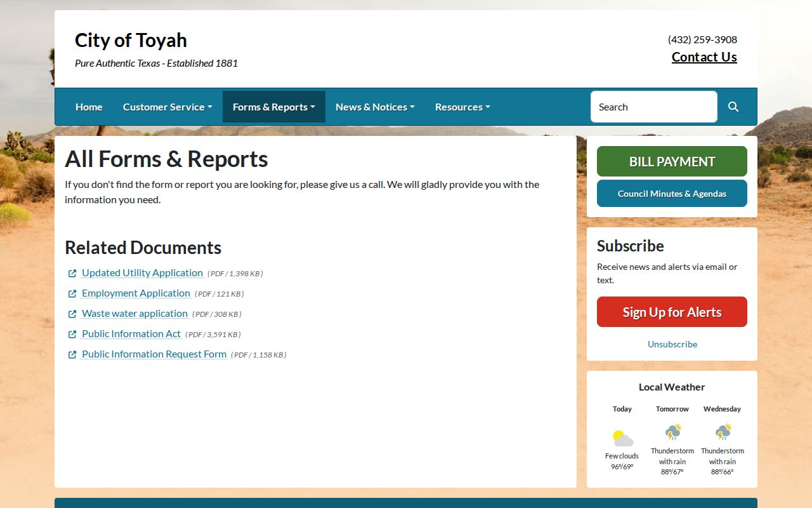The height and width of the screenshot is (508, 812).
Task: Click the 'PDF / 1,398 KB' file size text
Action: (x=235, y=274)
